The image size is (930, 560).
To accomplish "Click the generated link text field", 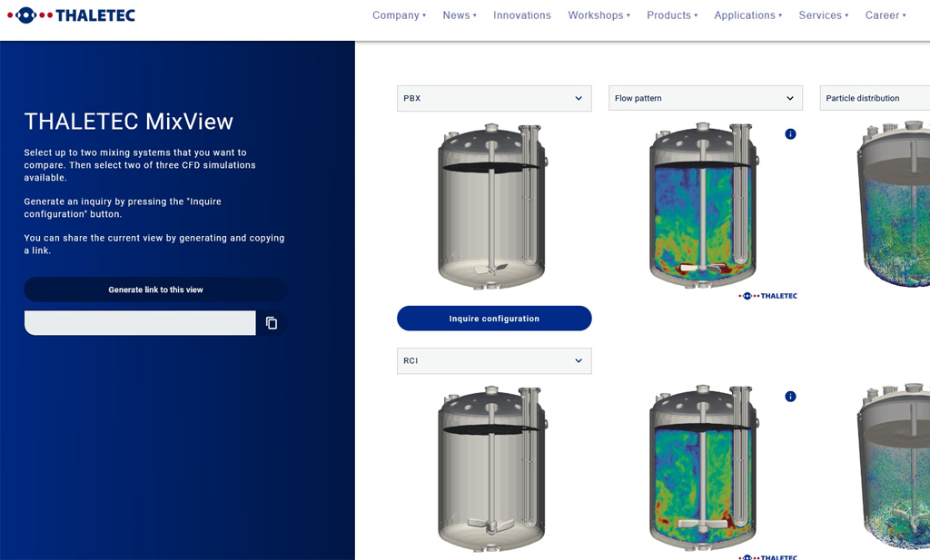I will pos(140,323).
